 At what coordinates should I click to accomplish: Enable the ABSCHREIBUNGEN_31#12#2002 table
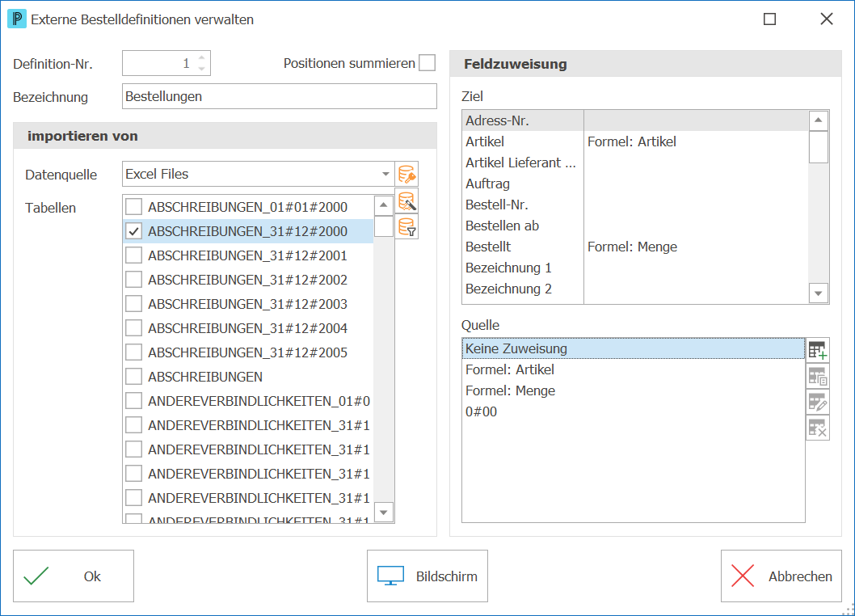(x=133, y=280)
